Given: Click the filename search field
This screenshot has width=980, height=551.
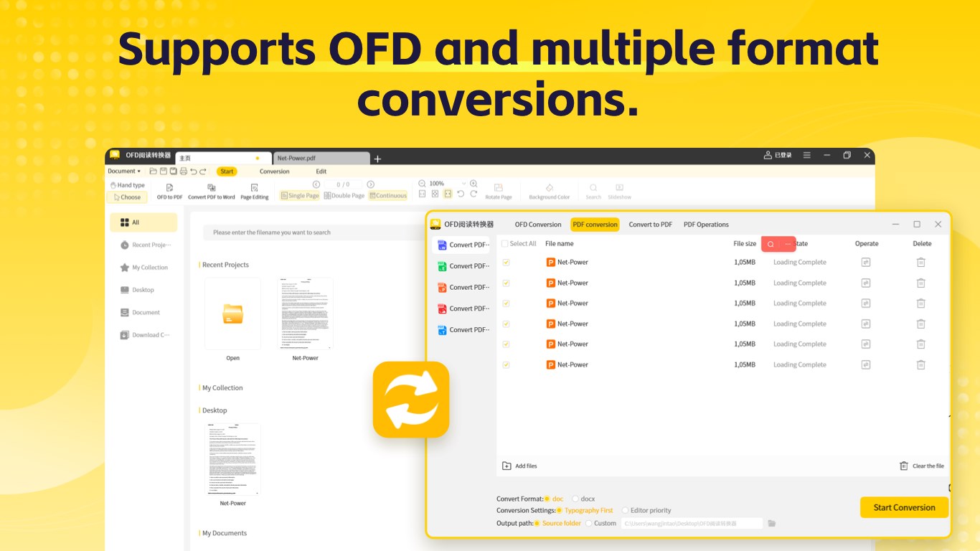Looking at the screenshot, I should 314,232.
